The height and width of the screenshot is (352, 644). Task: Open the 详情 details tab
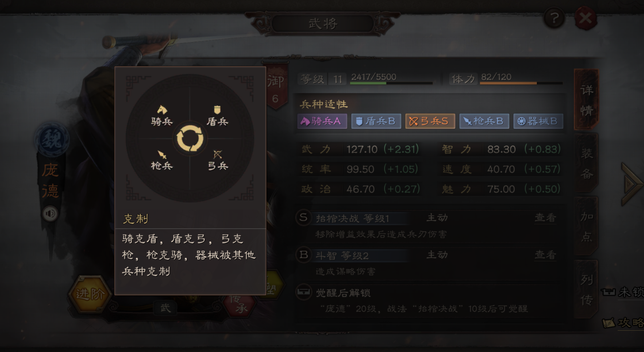(586, 99)
